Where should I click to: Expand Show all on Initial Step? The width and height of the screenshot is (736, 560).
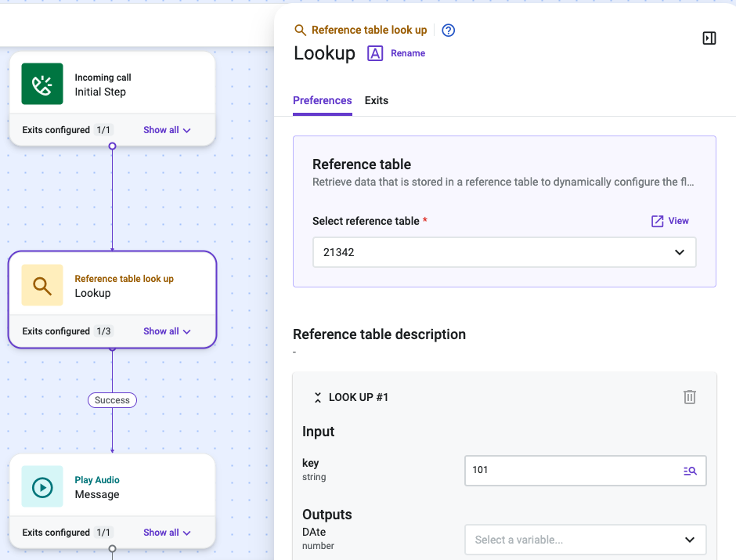167,130
